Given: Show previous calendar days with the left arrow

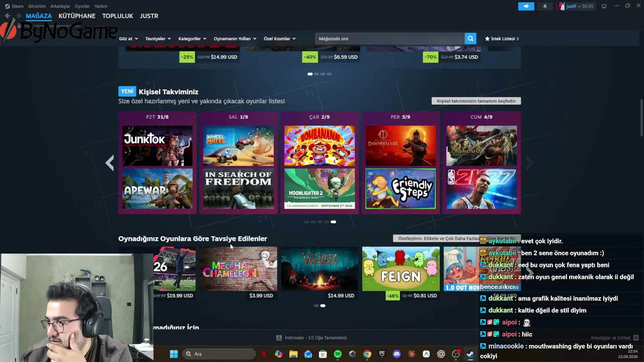Looking at the screenshot, I should (x=110, y=163).
